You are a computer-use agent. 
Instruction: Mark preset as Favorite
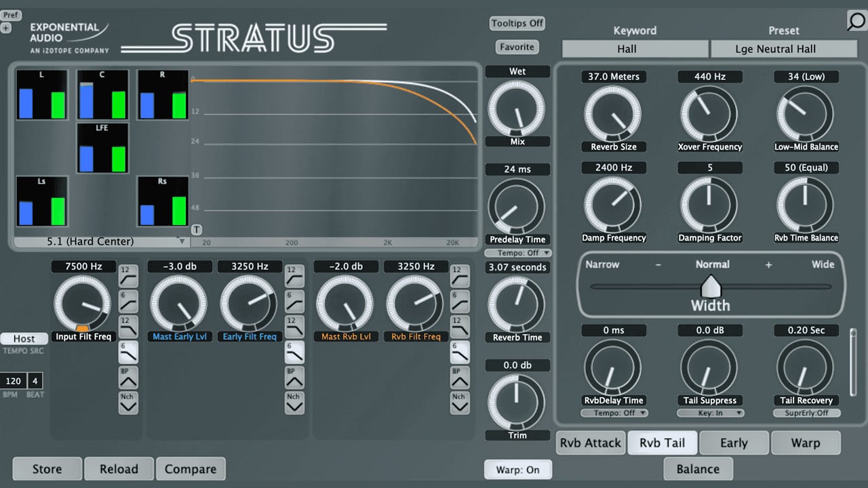coord(517,47)
